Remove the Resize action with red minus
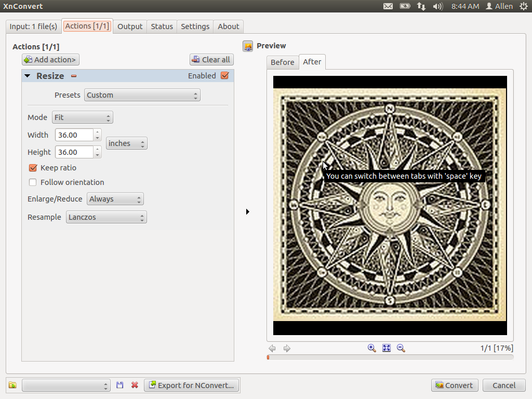 click(74, 76)
